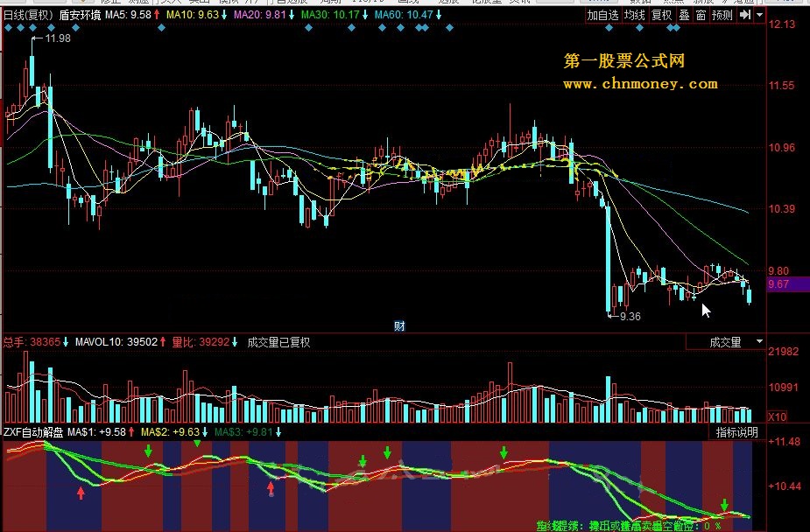The height and width of the screenshot is (532, 810).
Task: Click the highlighted 9.67 current price tag
Action: pyautogui.click(x=787, y=284)
